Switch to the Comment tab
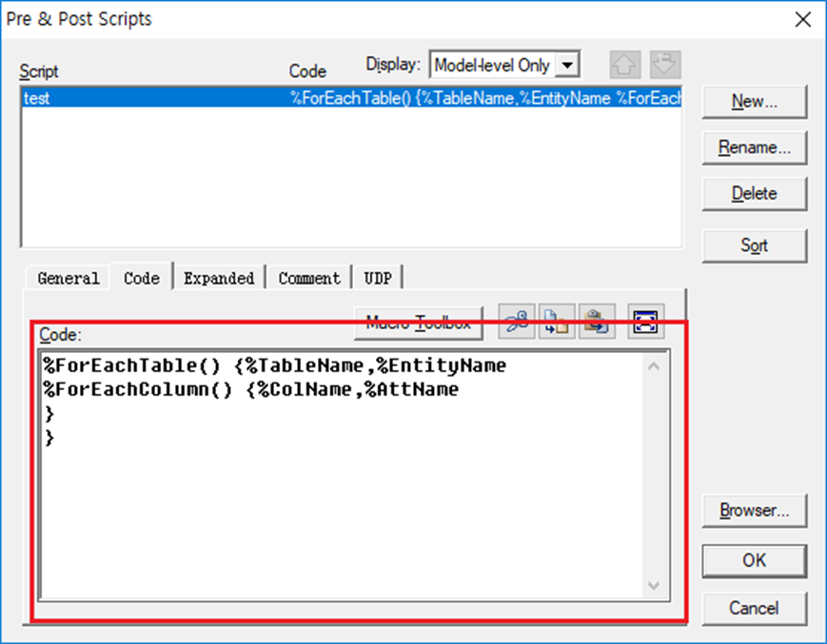This screenshot has height=644, width=827. [309, 278]
